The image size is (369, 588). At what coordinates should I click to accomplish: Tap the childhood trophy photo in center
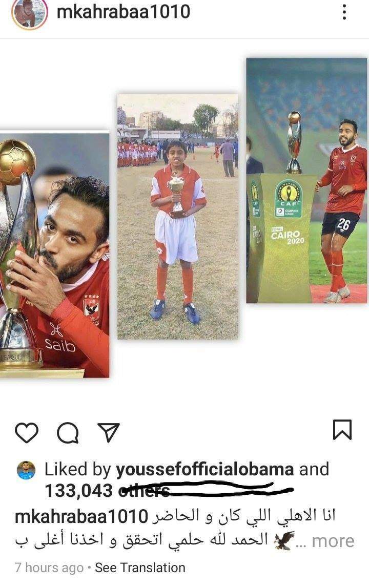point(178,216)
